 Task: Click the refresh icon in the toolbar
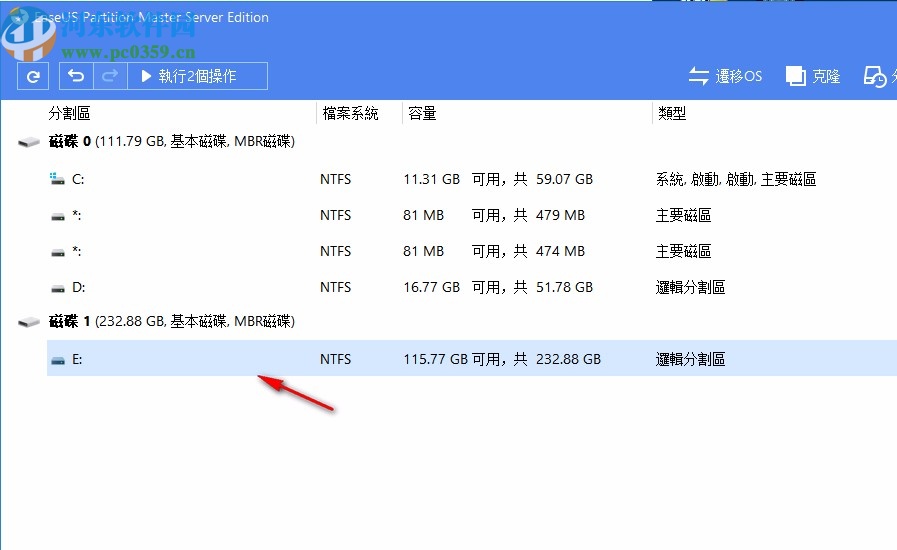point(33,76)
